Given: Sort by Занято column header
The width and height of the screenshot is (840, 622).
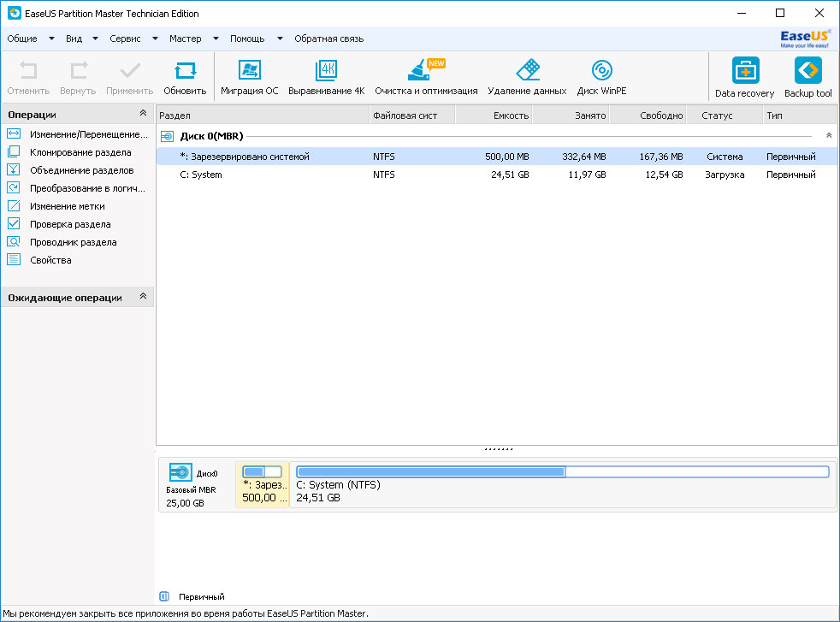Looking at the screenshot, I should (x=571, y=116).
